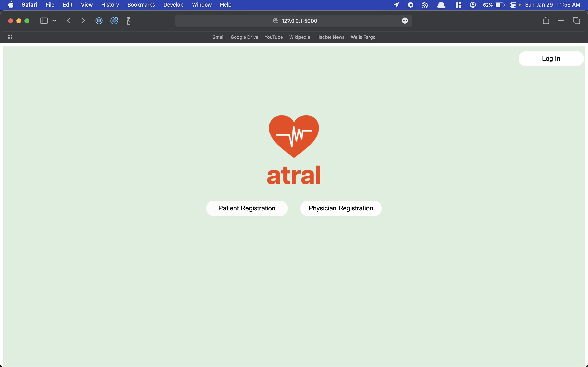Image resolution: width=588 pixels, height=367 pixels.
Task: Open the Hacker News bookmark
Action: (x=330, y=37)
